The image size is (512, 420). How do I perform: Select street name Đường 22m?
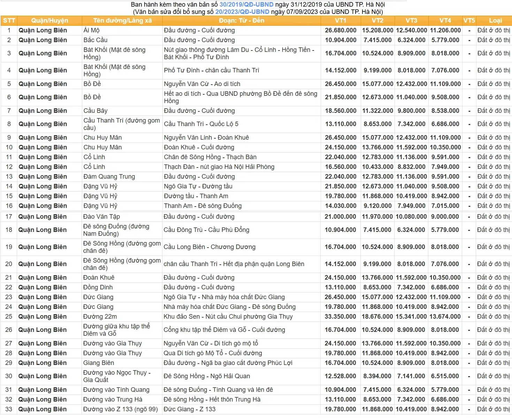[100, 317]
